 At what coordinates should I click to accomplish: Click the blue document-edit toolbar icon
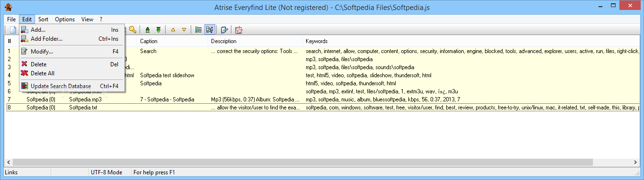click(224, 30)
